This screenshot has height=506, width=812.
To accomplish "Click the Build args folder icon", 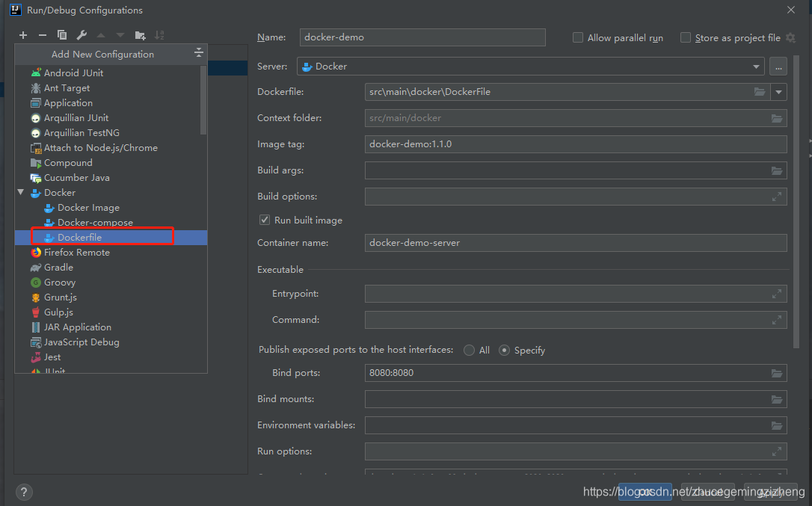I will [x=777, y=170].
